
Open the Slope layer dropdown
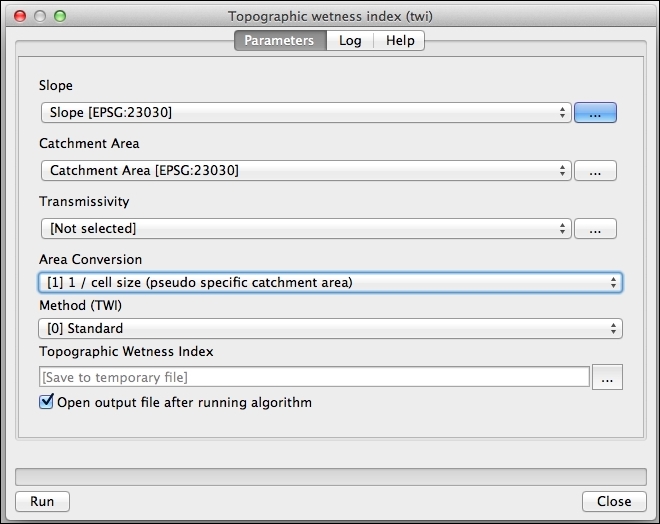pos(306,114)
